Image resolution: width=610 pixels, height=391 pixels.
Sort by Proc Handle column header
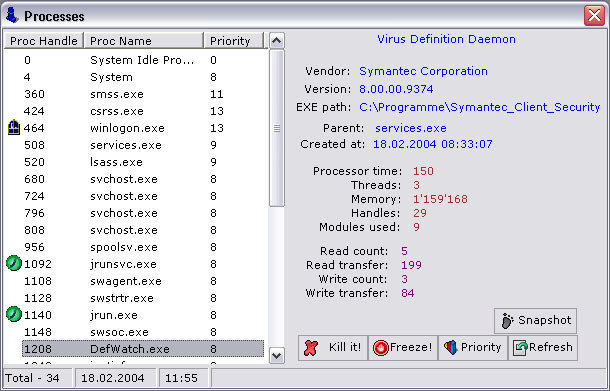coord(44,40)
